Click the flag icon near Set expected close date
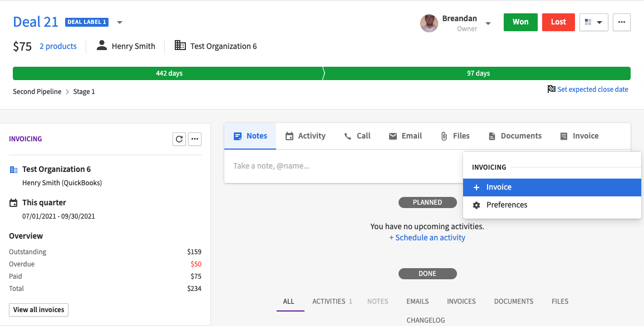 [x=550, y=89]
